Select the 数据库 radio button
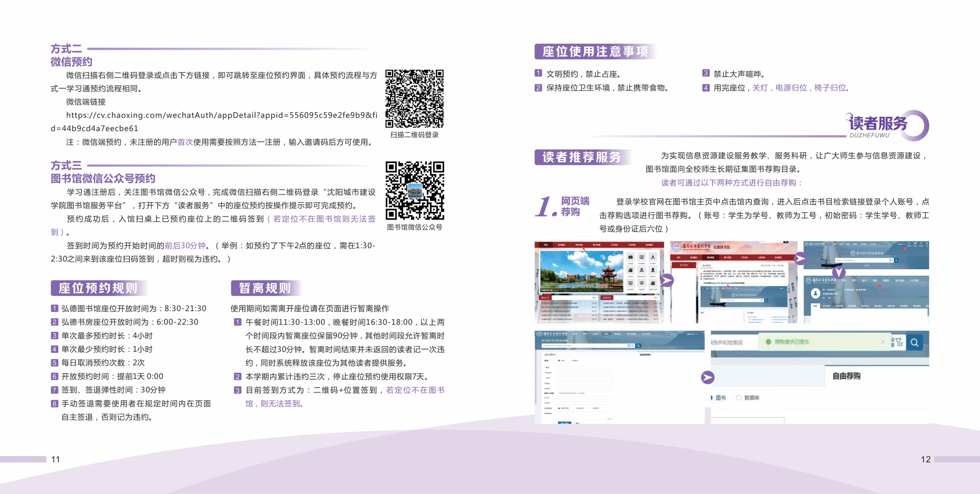 click(x=739, y=398)
